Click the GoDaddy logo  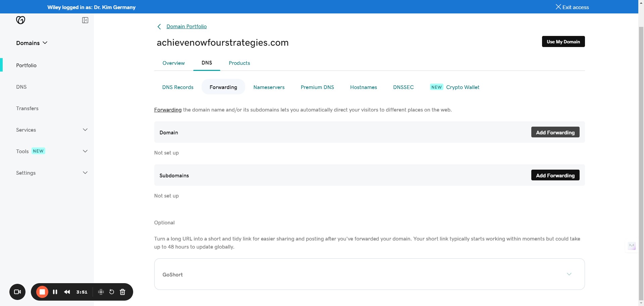20,20
